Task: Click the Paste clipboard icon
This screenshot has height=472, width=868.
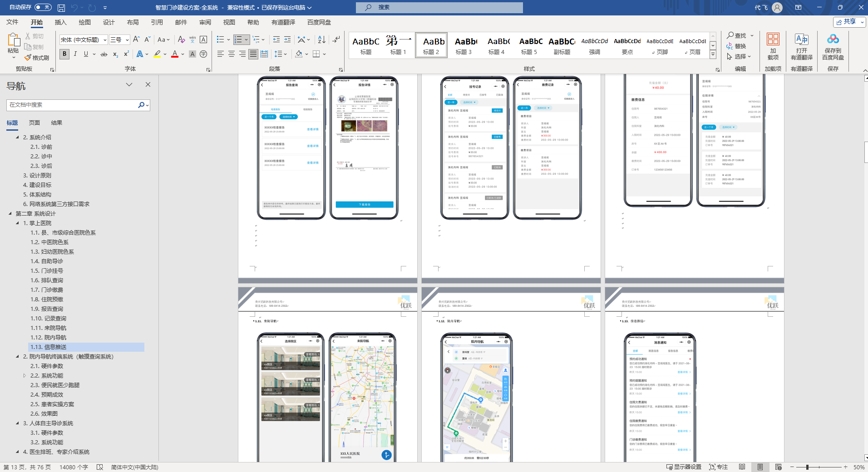Action: (13, 40)
